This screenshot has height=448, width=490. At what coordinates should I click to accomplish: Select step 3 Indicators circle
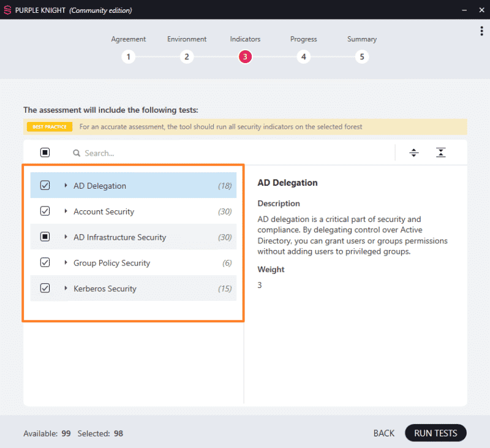pyautogui.click(x=245, y=57)
